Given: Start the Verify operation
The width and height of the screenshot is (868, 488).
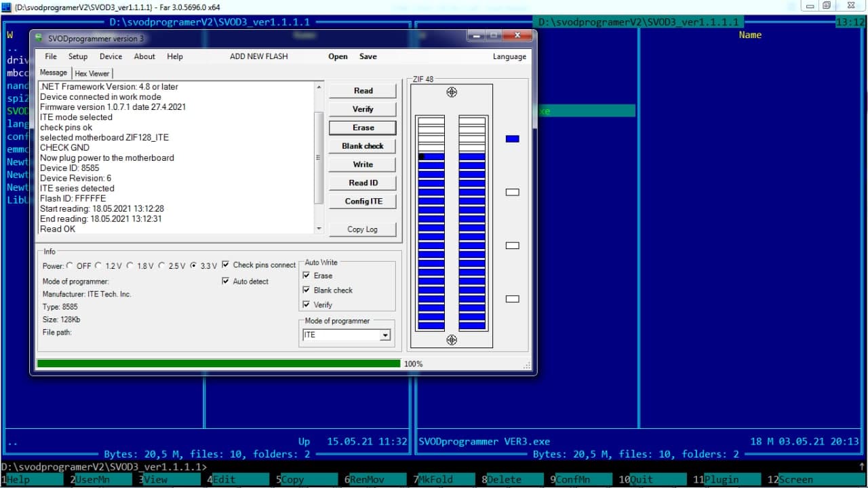Looking at the screenshot, I should (x=362, y=109).
